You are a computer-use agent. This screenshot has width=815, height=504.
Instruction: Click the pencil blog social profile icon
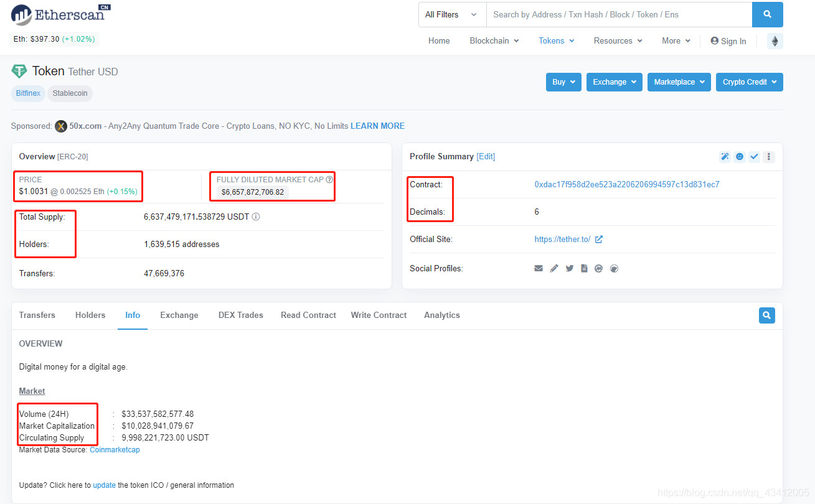point(554,269)
